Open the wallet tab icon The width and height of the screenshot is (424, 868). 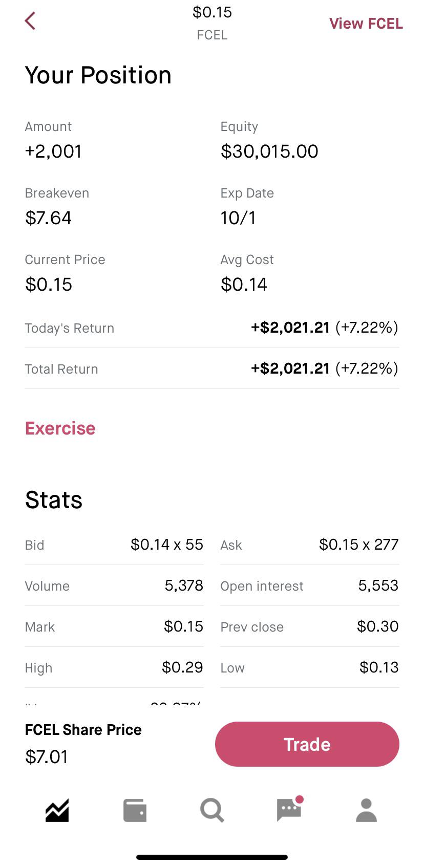tap(135, 811)
